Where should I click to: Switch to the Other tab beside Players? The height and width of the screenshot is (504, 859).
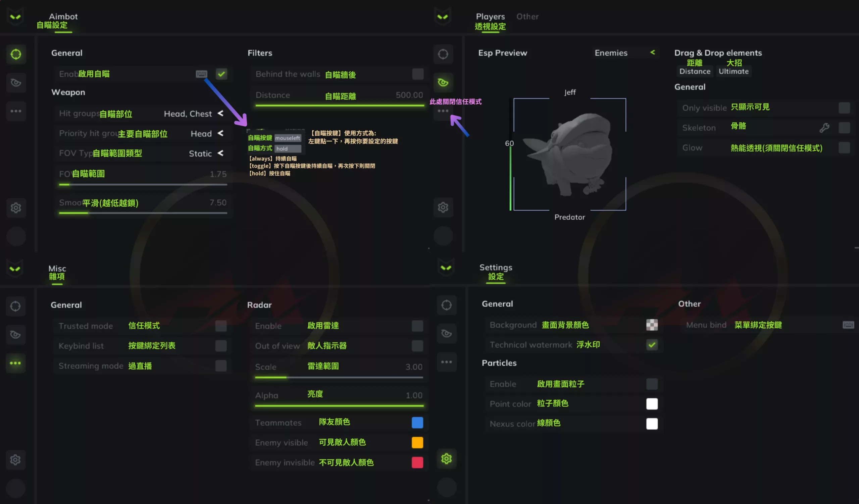pyautogui.click(x=527, y=16)
